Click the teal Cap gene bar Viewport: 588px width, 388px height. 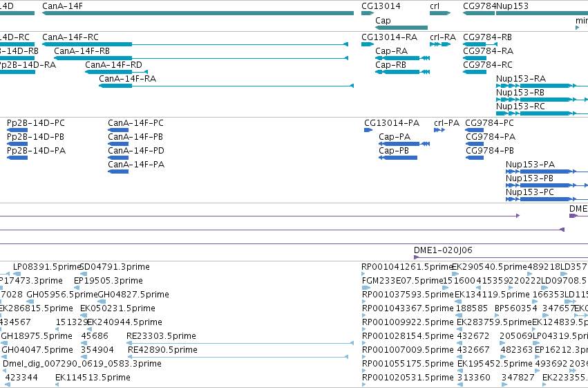click(401, 28)
